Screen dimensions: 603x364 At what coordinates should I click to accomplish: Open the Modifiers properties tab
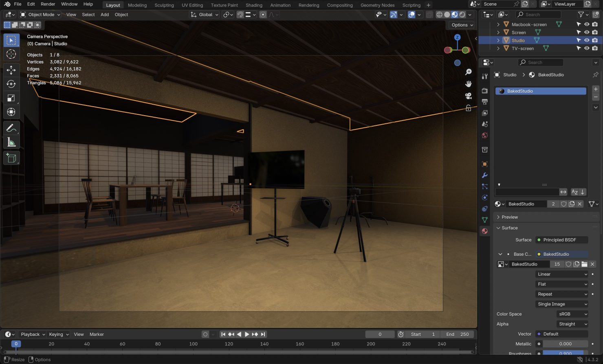coord(484,175)
